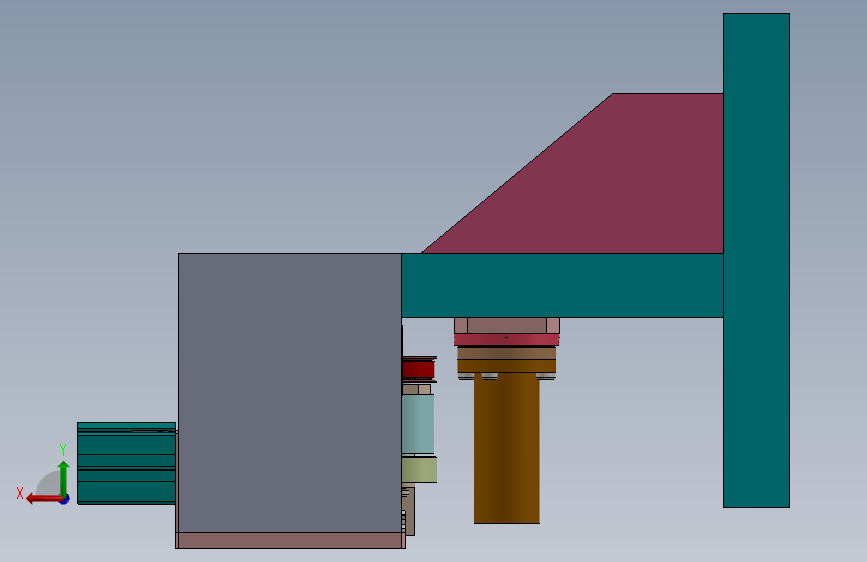Select the large gray box body
The width and height of the screenshot is (867, 562).
click(290, 393)
